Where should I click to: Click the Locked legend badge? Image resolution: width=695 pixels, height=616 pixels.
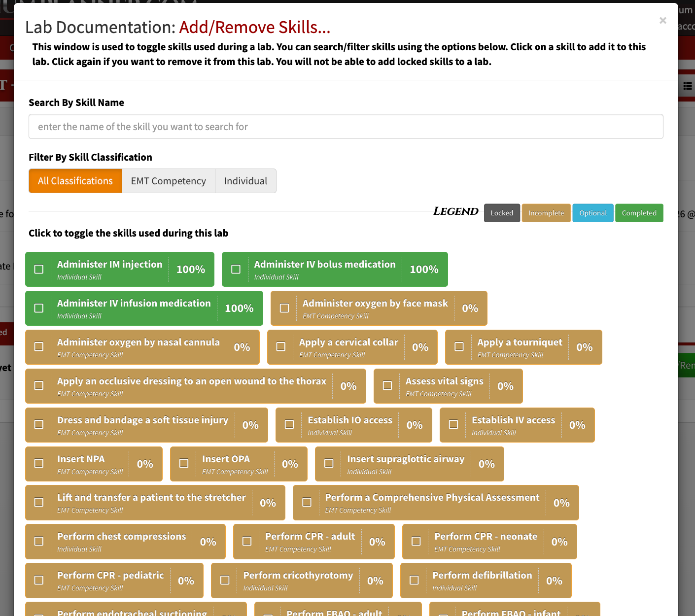(x=502, y=213)
